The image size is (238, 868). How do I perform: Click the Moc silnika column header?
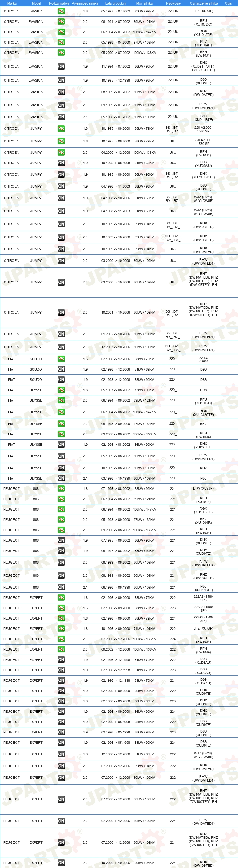point(145,3)
